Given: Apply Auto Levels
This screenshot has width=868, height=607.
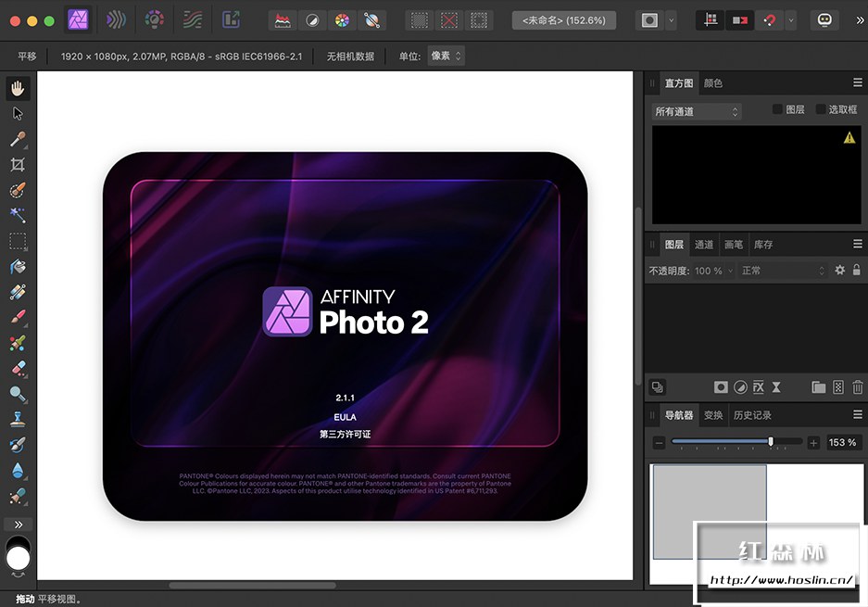Looking at the screenshot, I should click(283, 21).
